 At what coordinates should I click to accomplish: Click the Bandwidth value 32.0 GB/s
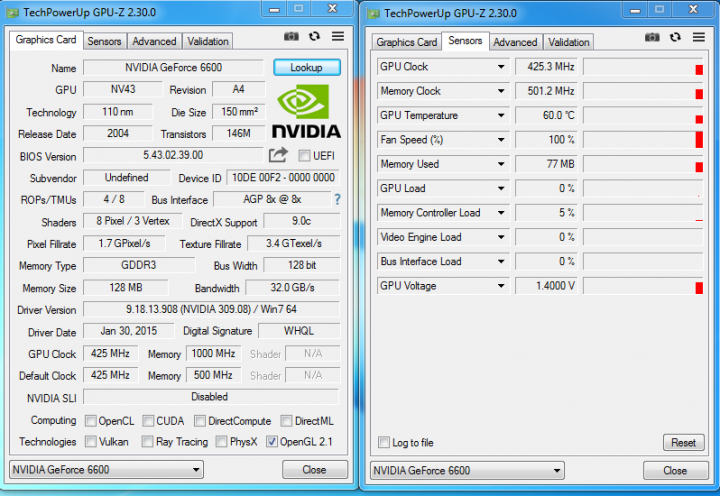tap(292, 288)
